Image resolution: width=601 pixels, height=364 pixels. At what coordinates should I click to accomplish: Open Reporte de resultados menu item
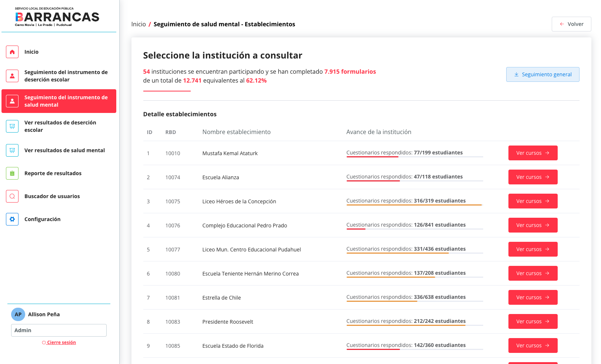pyautogui.click(x=59, y=173)
